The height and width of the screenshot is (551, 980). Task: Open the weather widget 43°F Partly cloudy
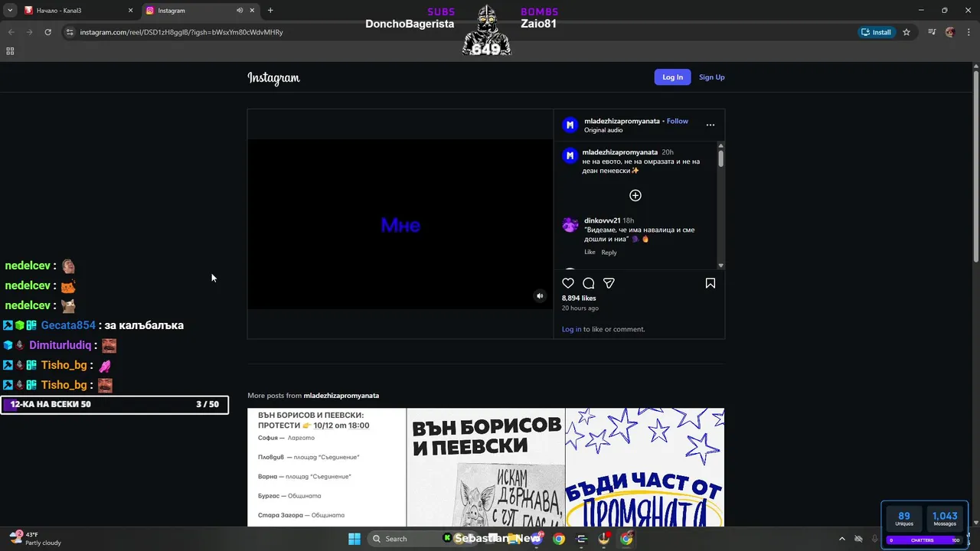35,539
